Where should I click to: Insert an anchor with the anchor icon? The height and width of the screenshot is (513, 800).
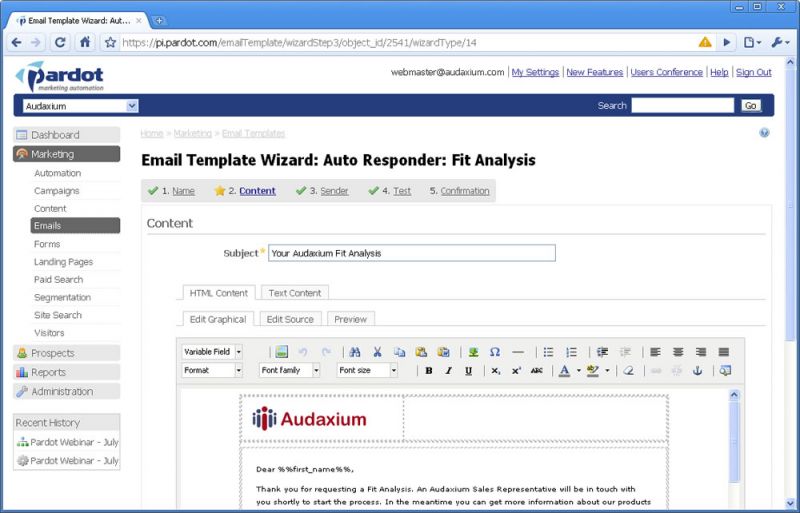(x=697, y=371)
